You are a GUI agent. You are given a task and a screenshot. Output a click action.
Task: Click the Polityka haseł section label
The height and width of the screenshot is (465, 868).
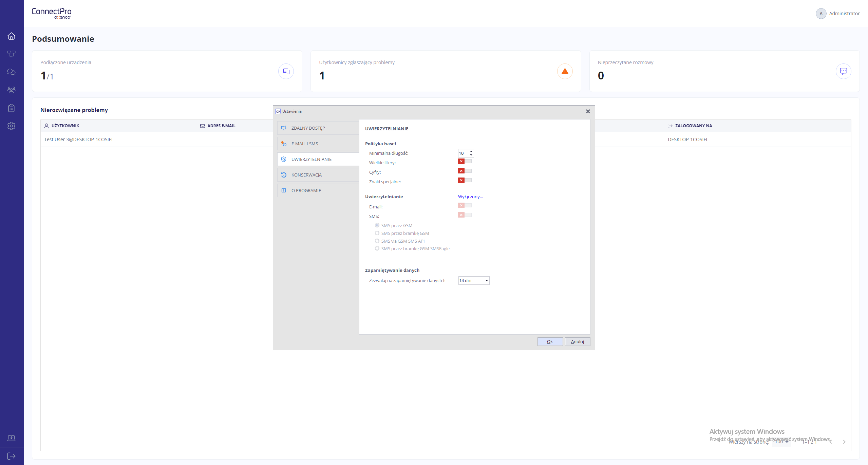(x=380, y=144)
